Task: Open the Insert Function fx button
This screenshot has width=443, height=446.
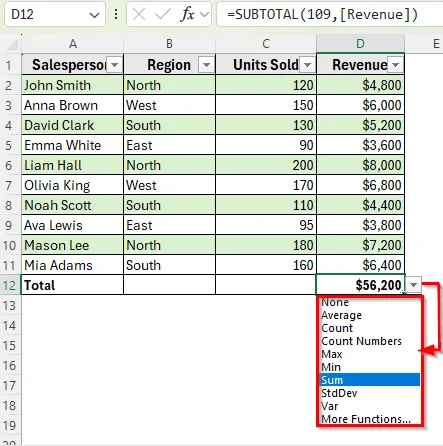Action: click(187, 14)
